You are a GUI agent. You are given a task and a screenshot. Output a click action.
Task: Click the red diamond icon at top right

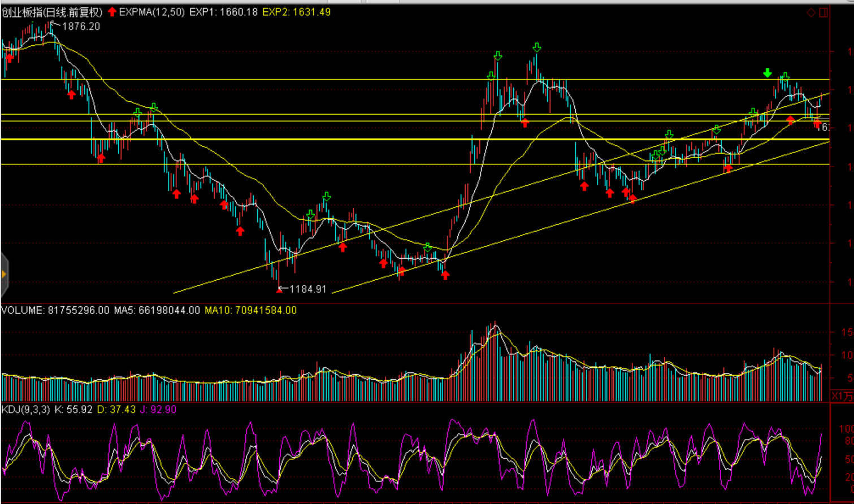[x=811, y=12]
